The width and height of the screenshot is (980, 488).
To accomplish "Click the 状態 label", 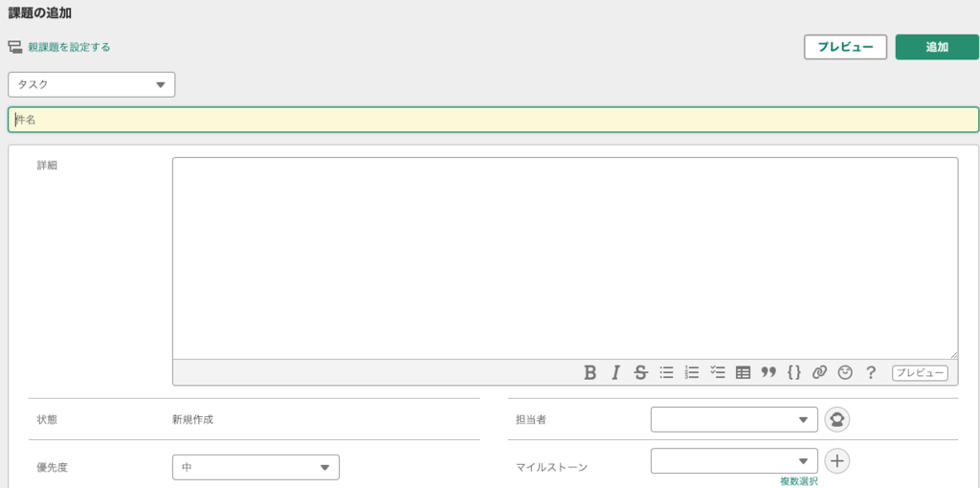I will [x=47, y=419].
